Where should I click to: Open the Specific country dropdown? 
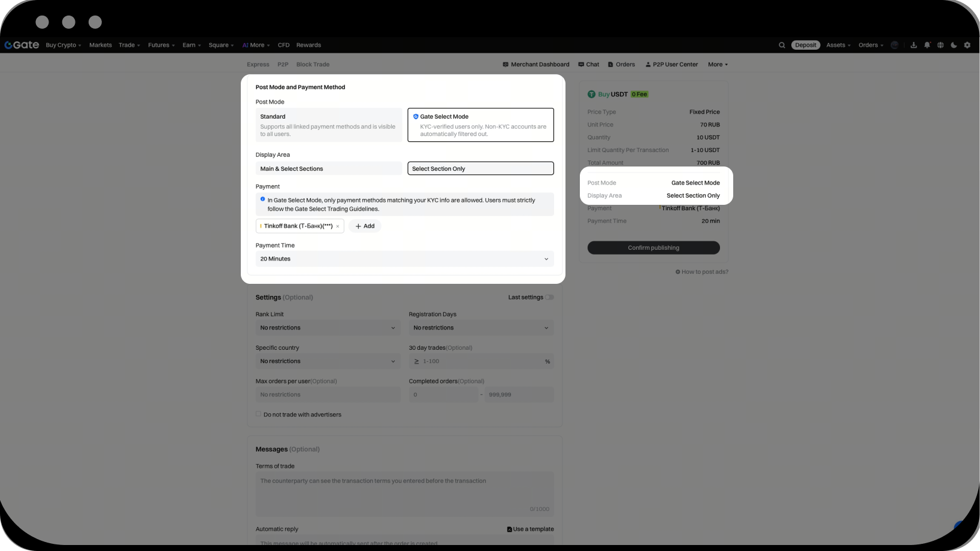328,361
